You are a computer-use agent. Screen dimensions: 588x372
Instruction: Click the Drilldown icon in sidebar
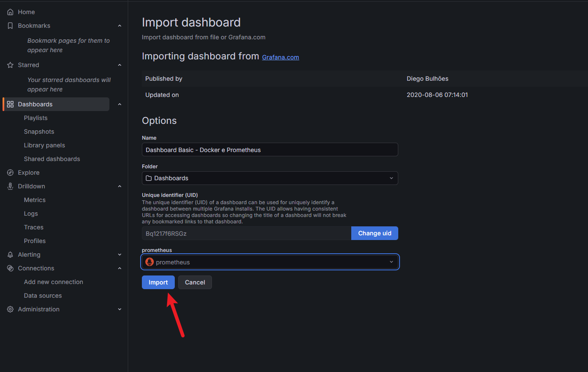[x=10, y=186]
